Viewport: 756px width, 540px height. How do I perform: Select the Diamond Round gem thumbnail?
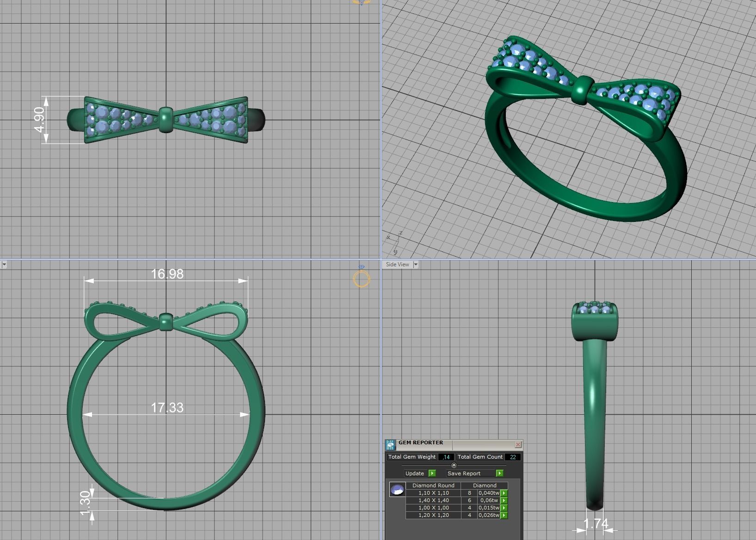click(x=397, y=489)
